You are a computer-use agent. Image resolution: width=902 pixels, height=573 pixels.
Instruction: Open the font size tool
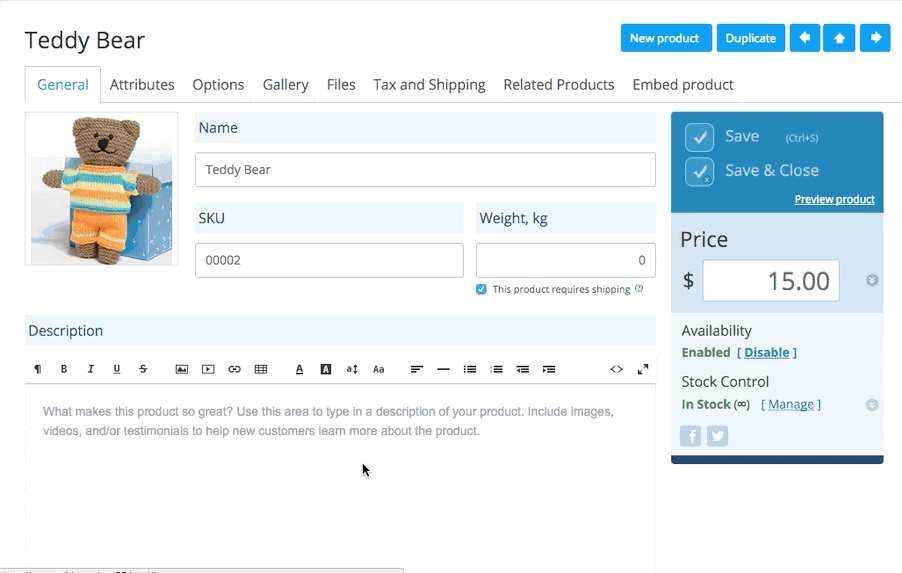[x=352, y=369]
